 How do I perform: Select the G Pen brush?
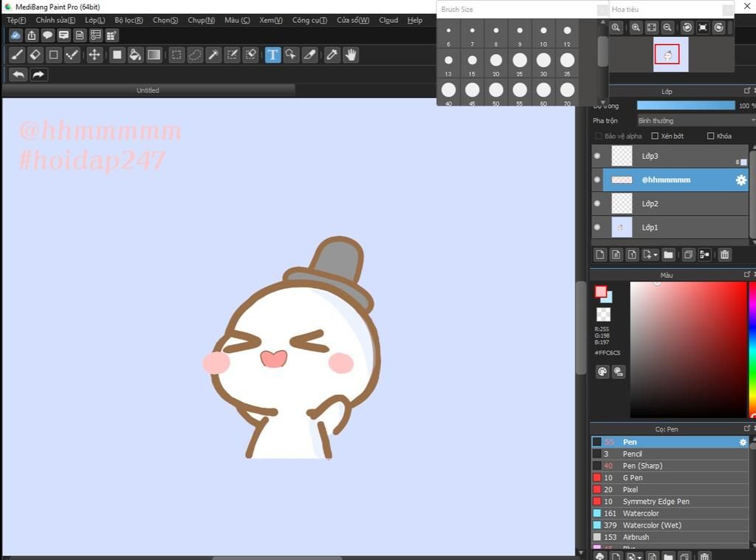coord(670,477)
